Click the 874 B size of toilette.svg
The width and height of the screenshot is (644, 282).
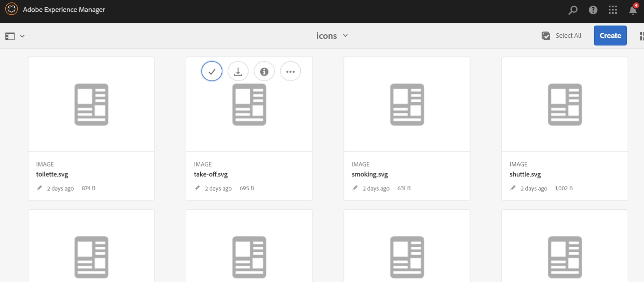pyautogui.click(x=88, y=188)
